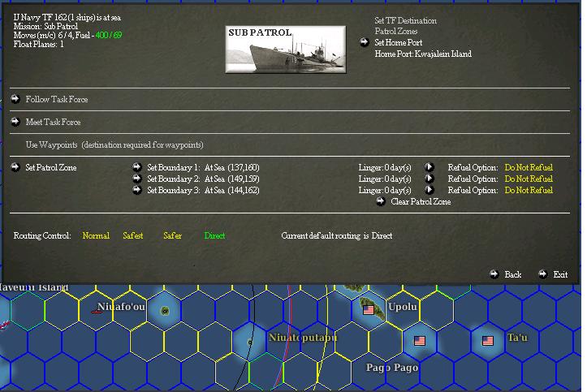Click the Niuafo'ou island dot on map
The image size is (587, 392).
tap(165, 311)
